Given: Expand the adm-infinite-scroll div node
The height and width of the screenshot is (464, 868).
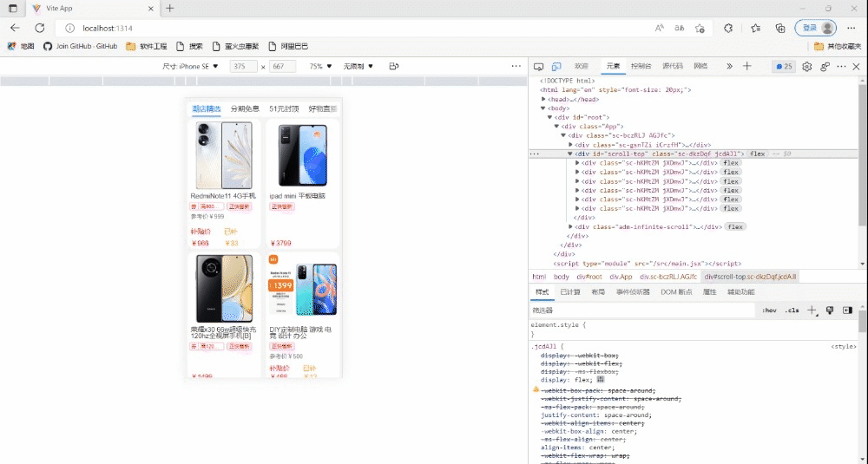Looking at the screenshot, I should point(570,226).
